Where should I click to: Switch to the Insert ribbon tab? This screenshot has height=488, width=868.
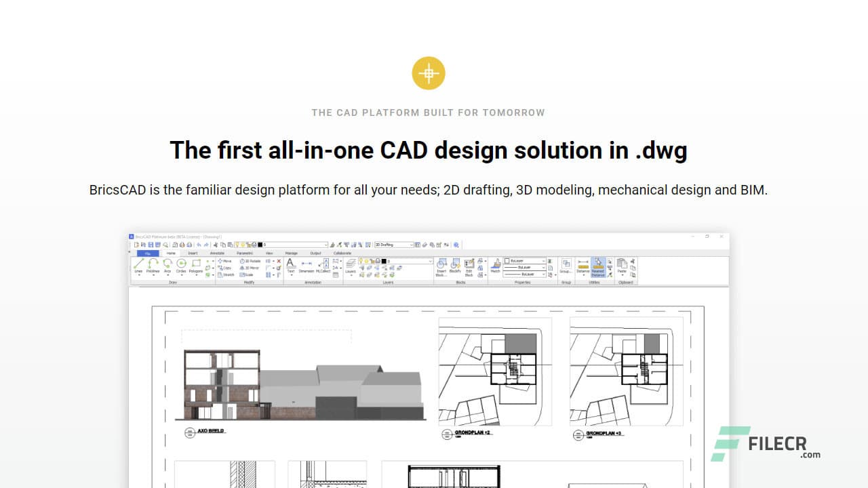(193, 253)
